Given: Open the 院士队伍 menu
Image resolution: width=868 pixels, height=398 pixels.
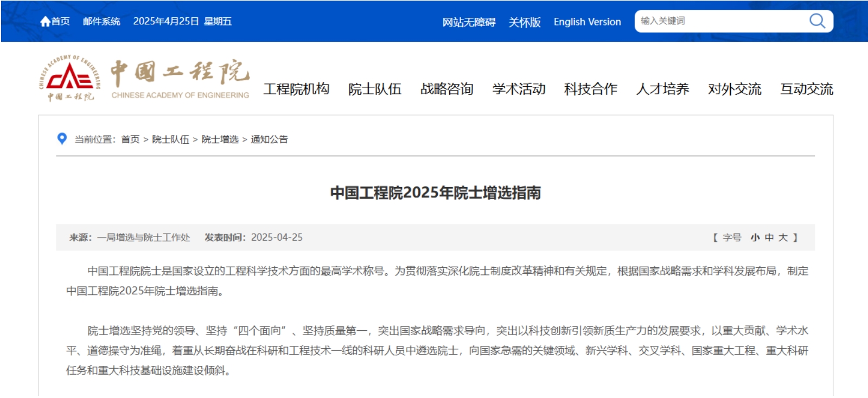Looking at the screenshot, I should click(x=375, y=89).
